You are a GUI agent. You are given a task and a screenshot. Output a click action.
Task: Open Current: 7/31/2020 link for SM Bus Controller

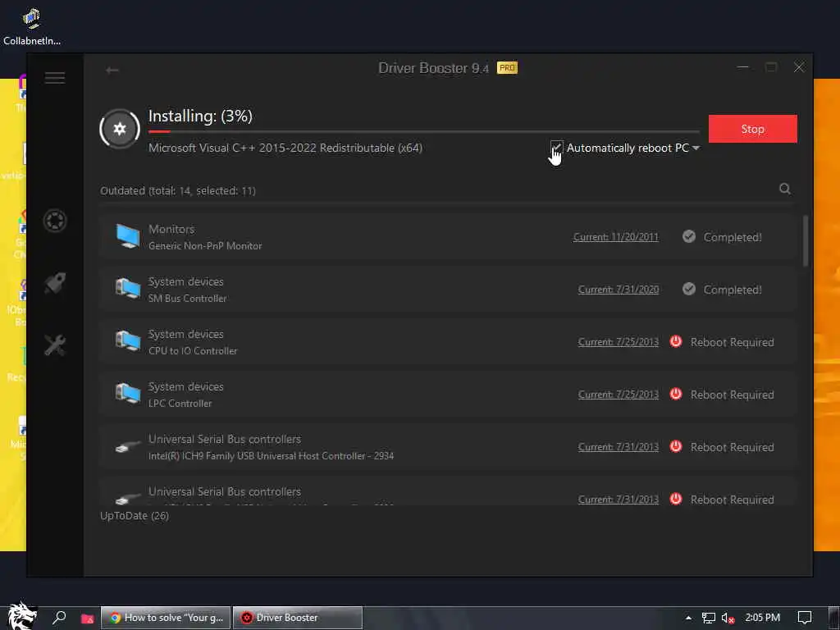pyautogui.click(x=619, y=290)
